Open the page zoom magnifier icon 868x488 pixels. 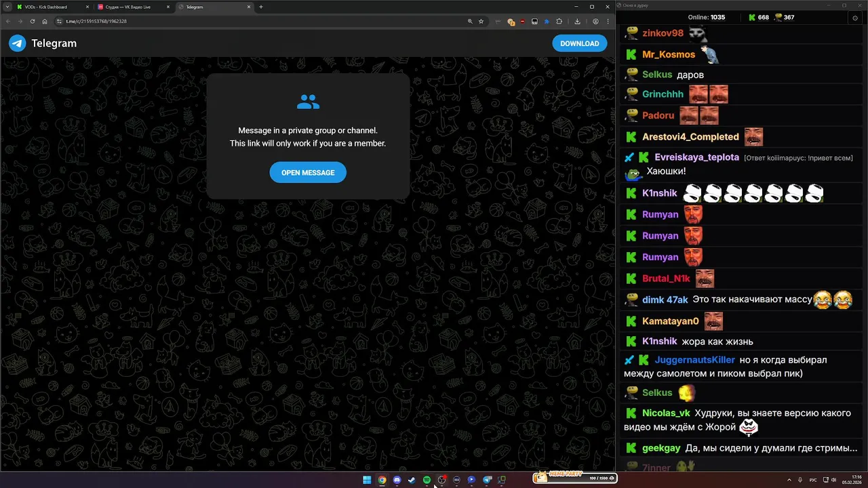tap(470, 21)
